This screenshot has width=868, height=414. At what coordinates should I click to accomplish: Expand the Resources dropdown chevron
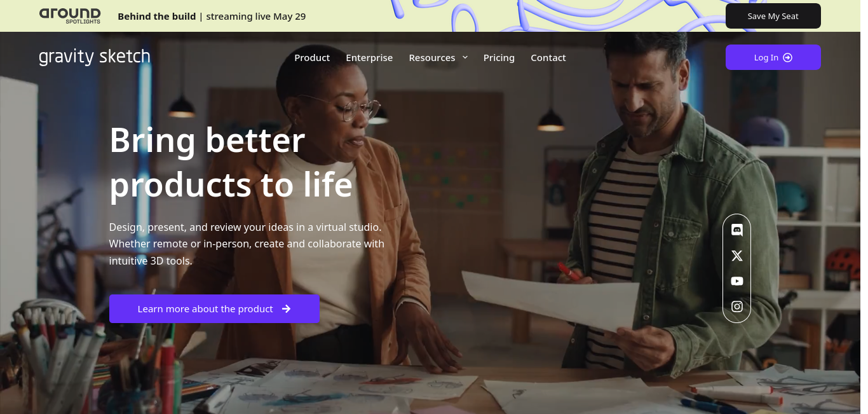[x=465, y=57]
